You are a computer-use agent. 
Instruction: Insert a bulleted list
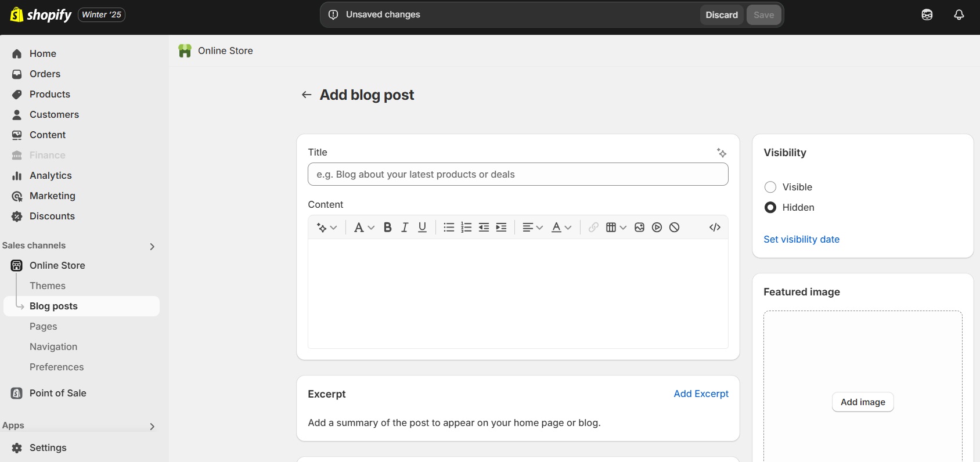pyautogui.click(x=449, y=228)
